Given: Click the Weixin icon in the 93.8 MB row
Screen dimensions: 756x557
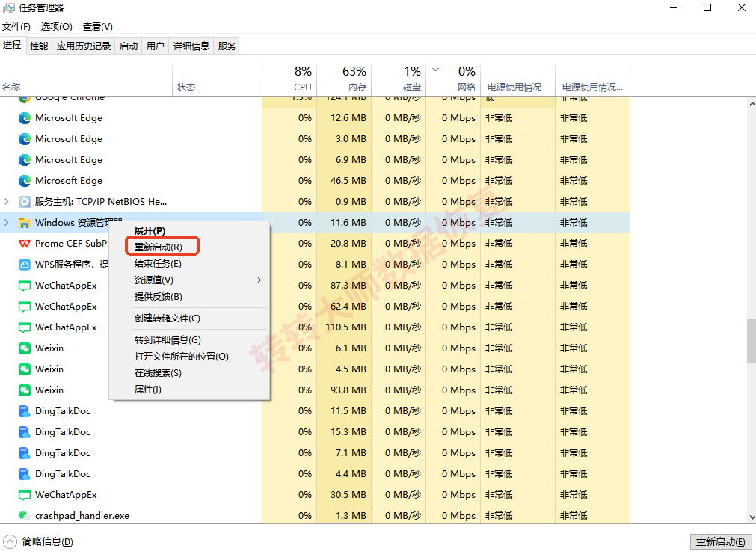Looking at the screenshot, I should point(25,390).
